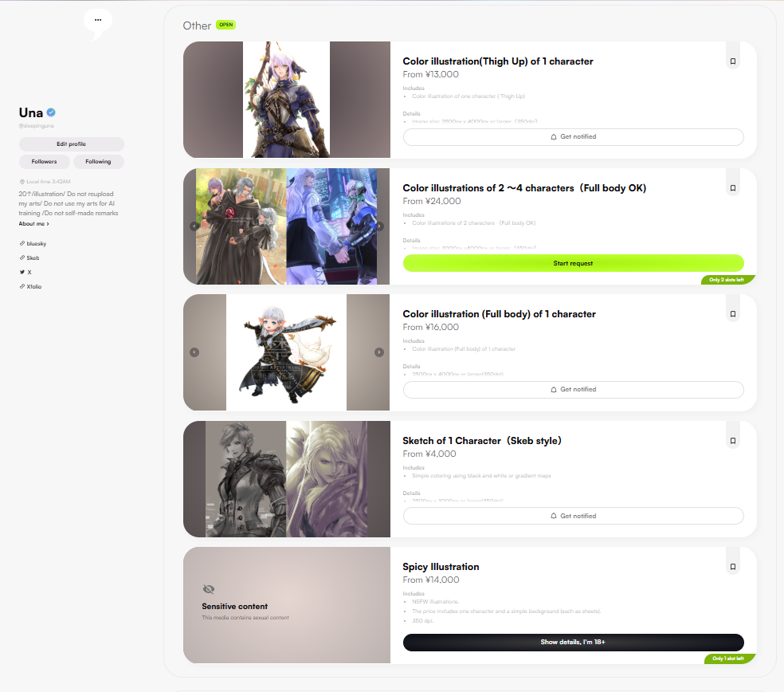This screenshot has width=784, height=692.
Task: Bookmark the Thigh Up color illustration listing
Action: point(732,61)
